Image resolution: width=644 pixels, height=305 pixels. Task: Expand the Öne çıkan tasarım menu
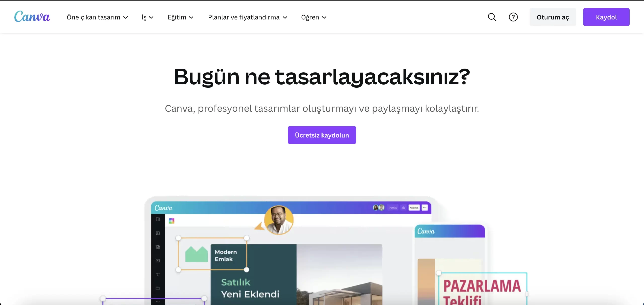pos(97,17)
